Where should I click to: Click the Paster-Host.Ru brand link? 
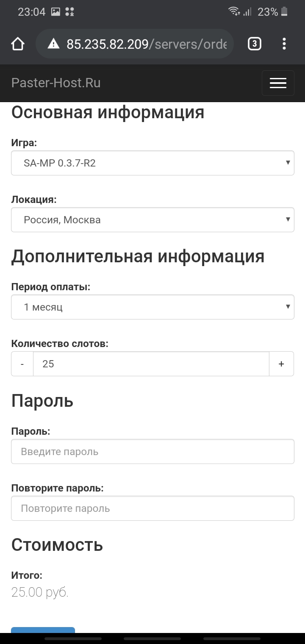[x=56, y=83]
